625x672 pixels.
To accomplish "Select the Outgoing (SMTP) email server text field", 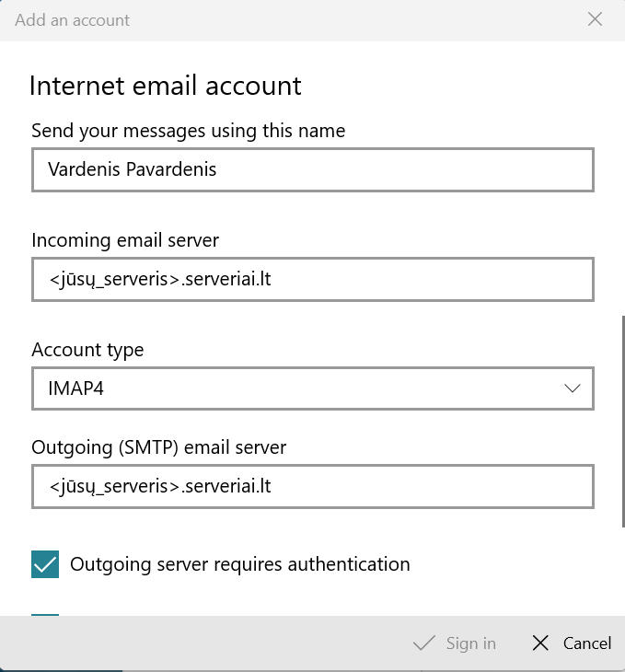I will (311, 486).
